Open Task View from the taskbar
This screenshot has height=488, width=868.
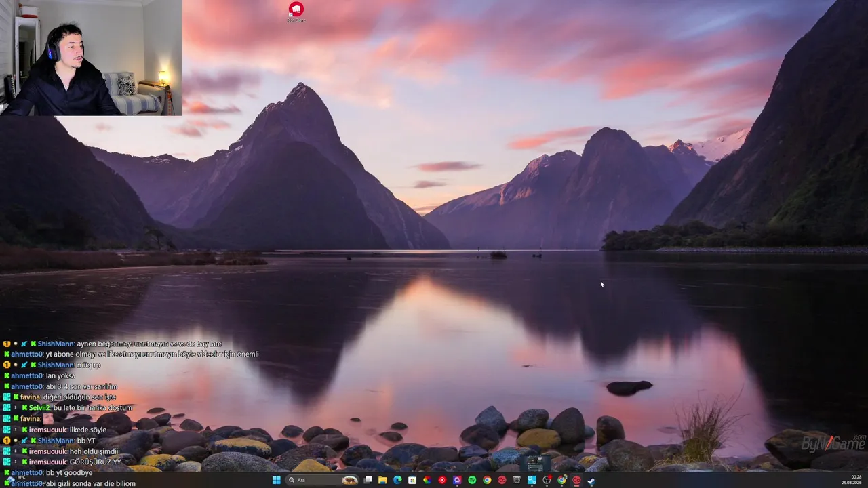[x=368, y=480]
